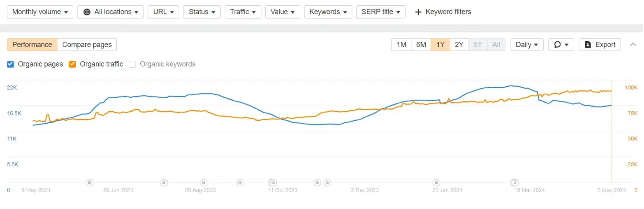Switch to the Compare pages tab
This screenshot has width=644, height=209.
point(87,45)
